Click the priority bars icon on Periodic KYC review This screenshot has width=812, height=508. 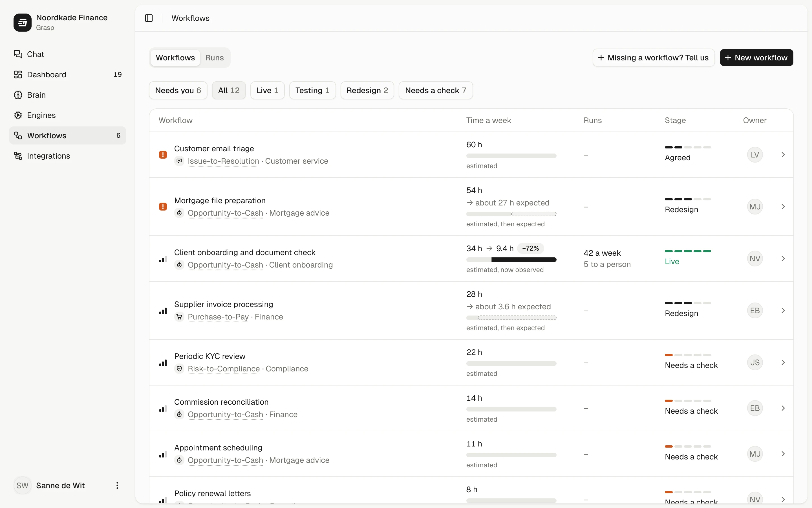click(163, 363)
